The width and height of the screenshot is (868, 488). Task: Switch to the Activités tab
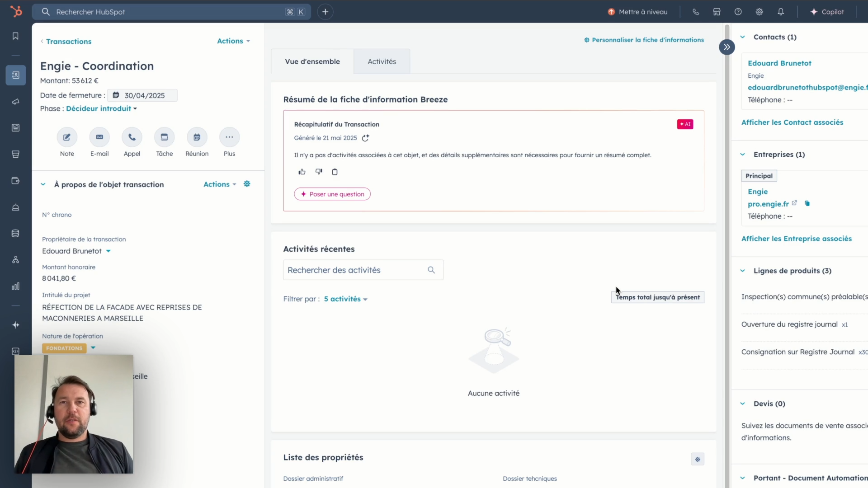coord(382,61)
